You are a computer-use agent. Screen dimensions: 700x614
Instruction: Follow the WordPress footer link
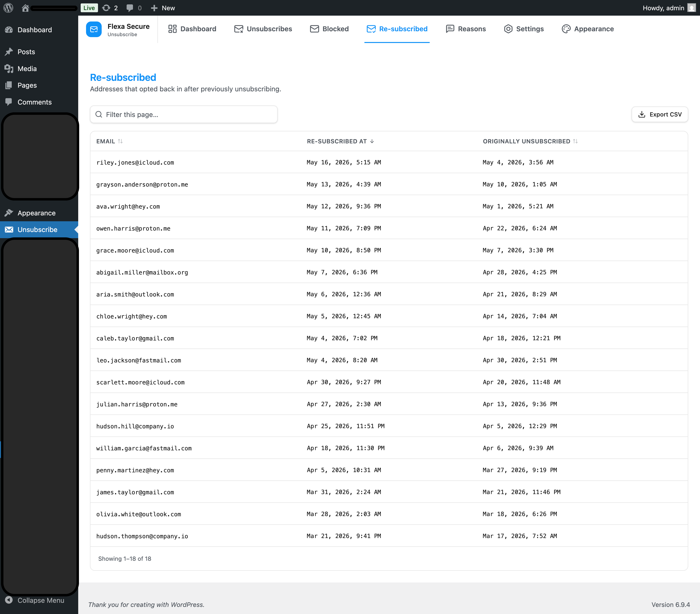click(188, 604)
